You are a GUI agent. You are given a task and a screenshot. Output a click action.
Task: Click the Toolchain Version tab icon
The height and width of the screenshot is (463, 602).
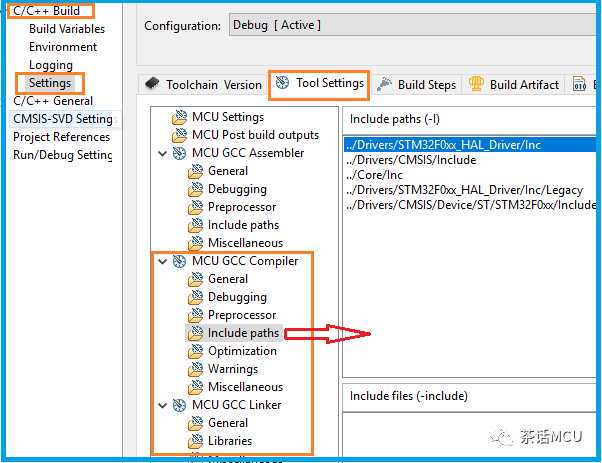click(152, 83)
